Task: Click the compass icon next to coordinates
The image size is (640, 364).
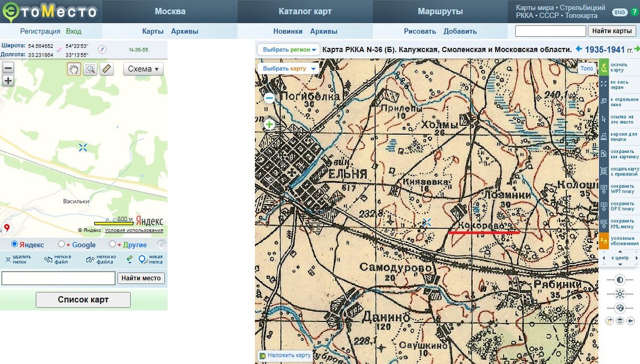Action: [x=102, y=50]
